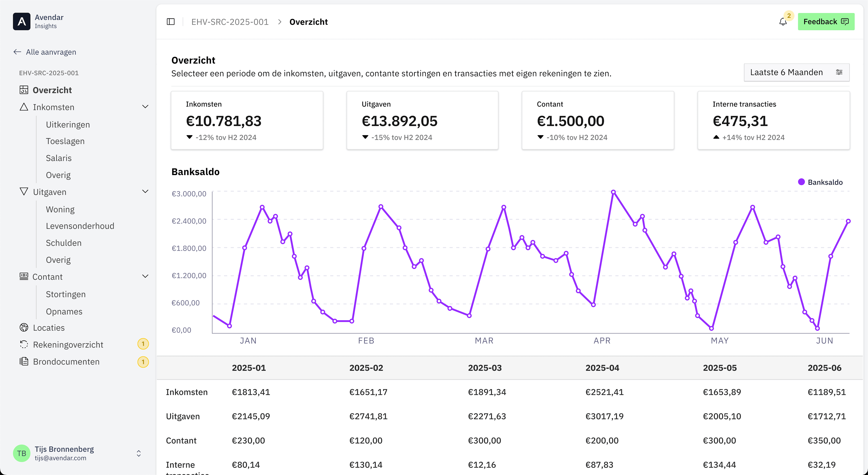Click the April peak point on chart
Viewport: 868px width, 475px height.
(613, 192)
